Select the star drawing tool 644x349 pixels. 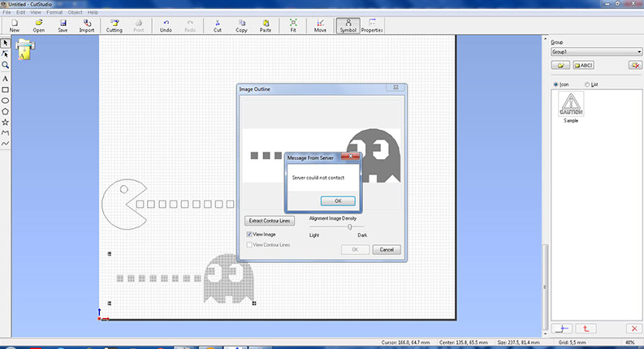[x=6, y=123]
